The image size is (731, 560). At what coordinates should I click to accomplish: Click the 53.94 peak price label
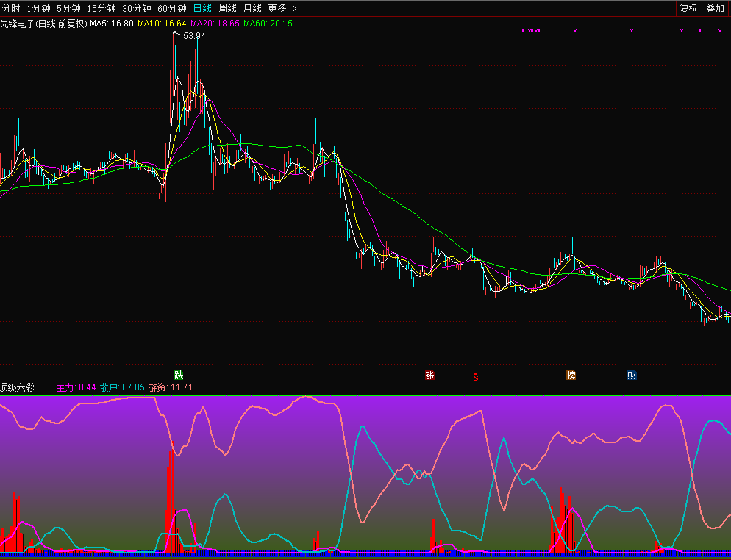click(194, 36)
